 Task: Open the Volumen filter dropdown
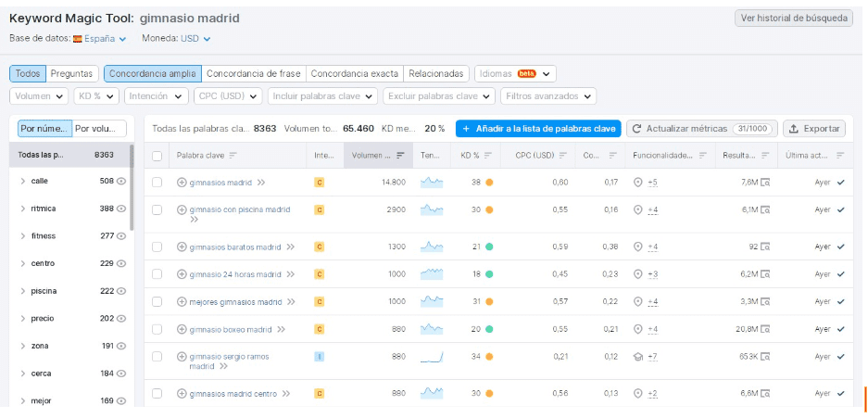tap(39, 96)
